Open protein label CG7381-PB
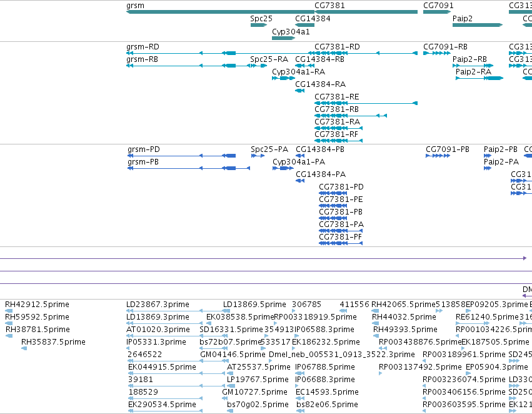532x414 pixels. (x=341, y=212)
